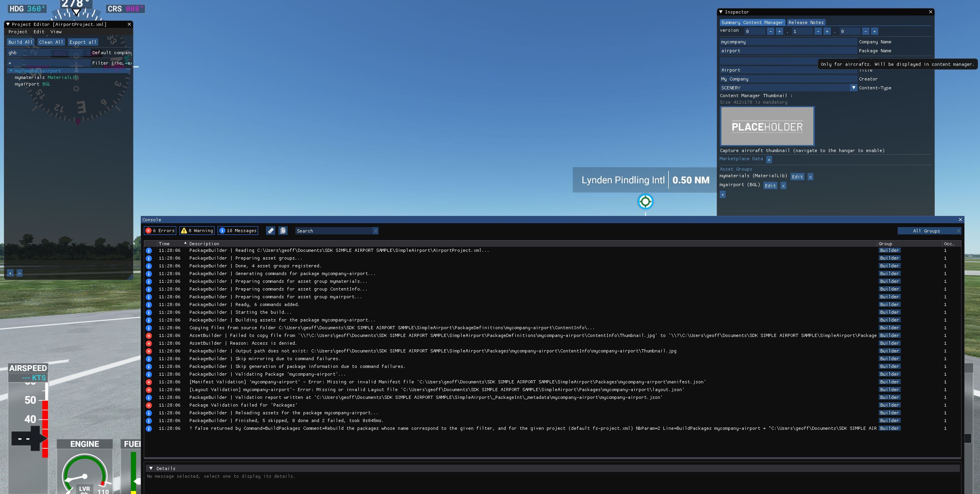Viewport: 980px width, 494px height.
Task: Switch to the Summary Content Manager tab
Action: (752, 22)
